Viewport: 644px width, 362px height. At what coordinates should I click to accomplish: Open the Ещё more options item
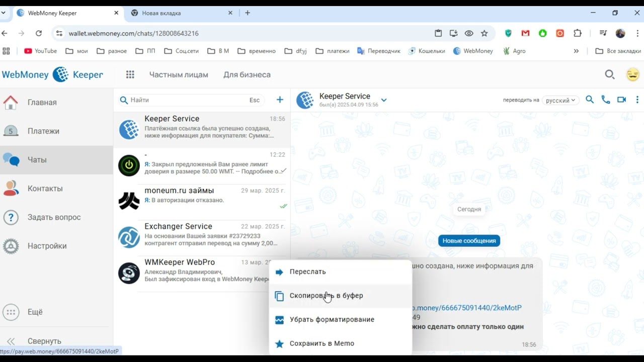(x=56, y=312)
